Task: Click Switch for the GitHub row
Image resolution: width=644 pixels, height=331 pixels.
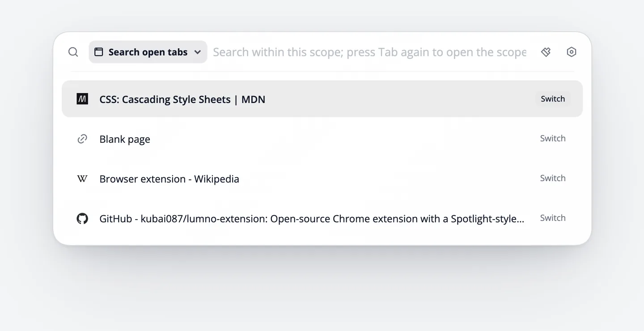Action: click(x=553, y=218)
